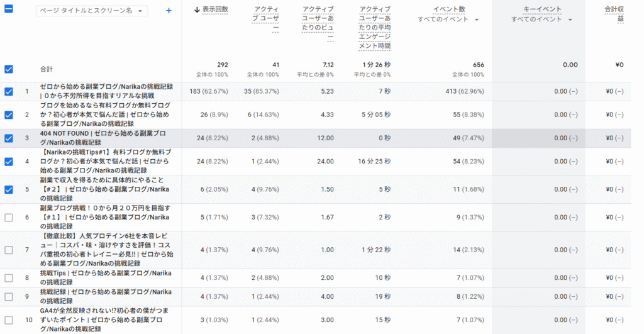Click the イベント数 column header label
Screen dimensions: 644x334
click(449, 9)
